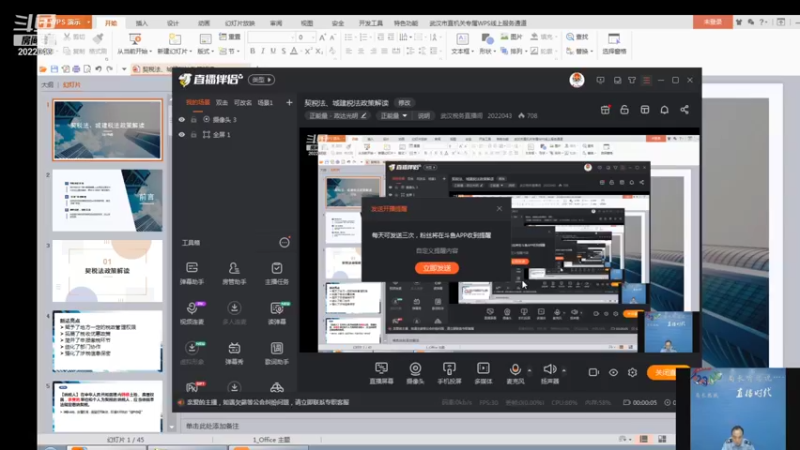Open the 主播任务 streamer tasks tool
800x450 pixels.
(x=277, y=273)
